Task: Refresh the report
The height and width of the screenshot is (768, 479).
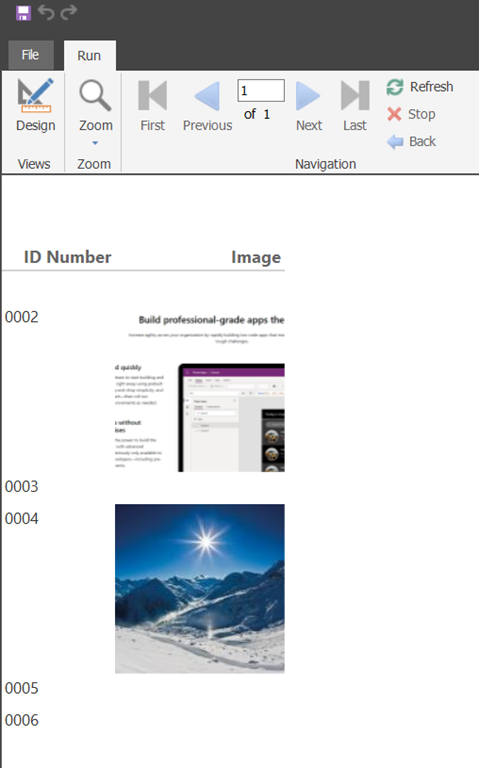Action: 420,87
